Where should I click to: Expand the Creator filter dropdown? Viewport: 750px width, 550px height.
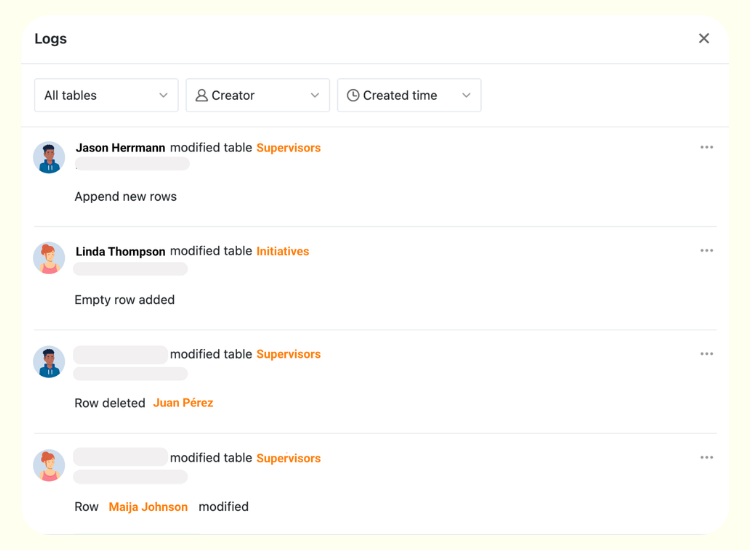[x=257, y=95]
